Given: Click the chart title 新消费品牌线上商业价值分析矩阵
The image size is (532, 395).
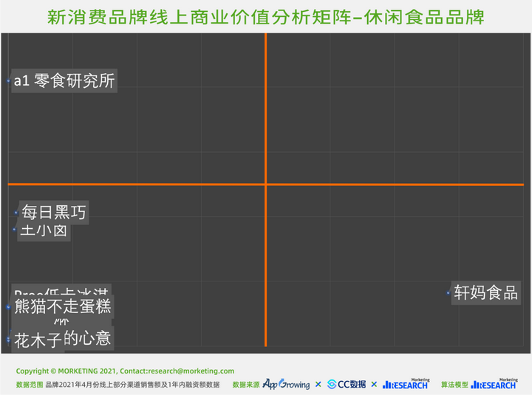Looking at the screenshot, I should pos(266,17).
